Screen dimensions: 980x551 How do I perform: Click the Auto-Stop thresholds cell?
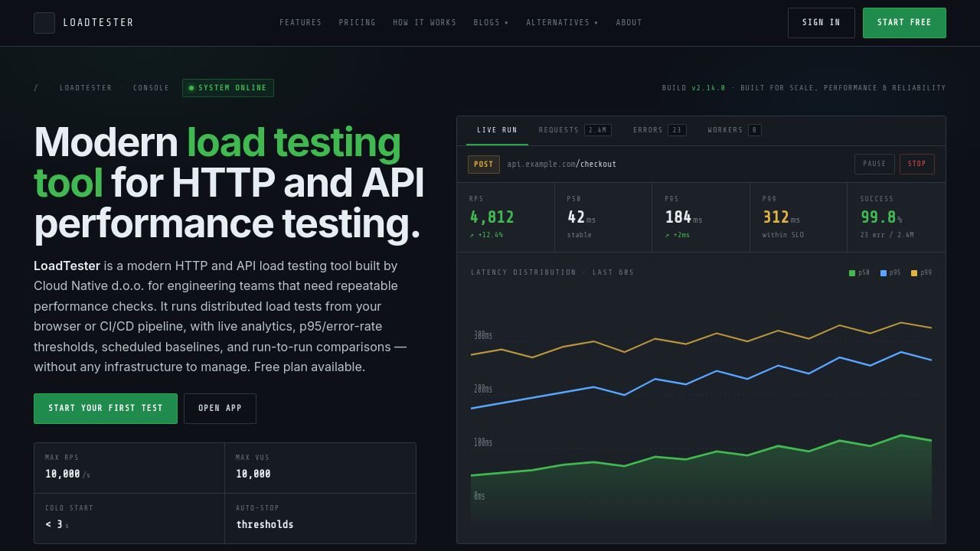320,519
